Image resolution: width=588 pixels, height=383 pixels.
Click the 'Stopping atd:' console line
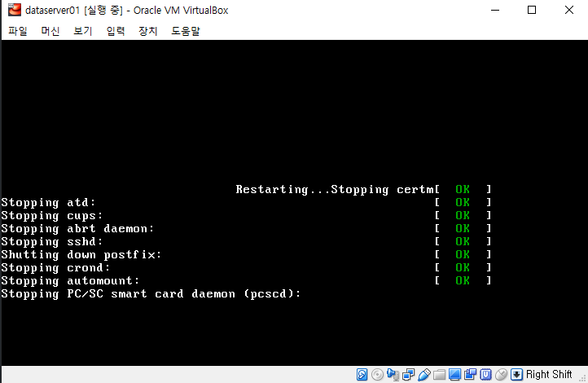click(49, 203)
